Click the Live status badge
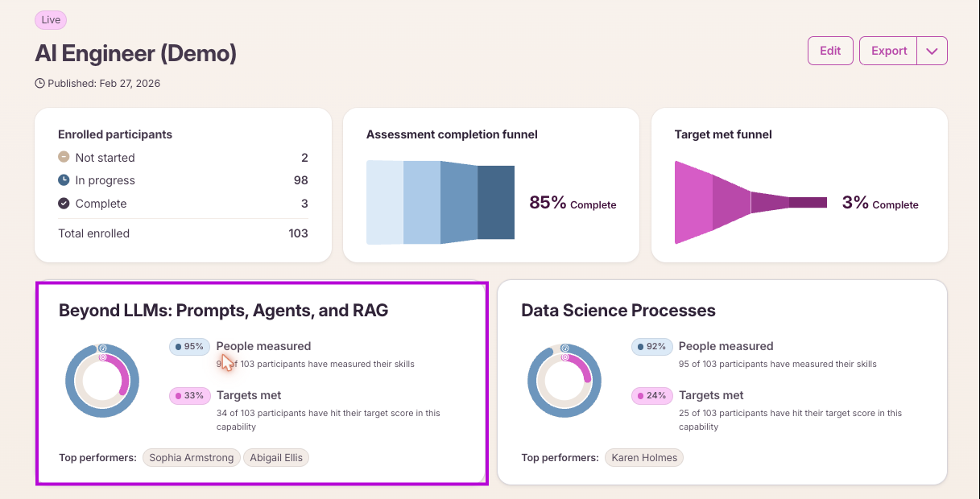The width and height of the screenshot is (980, 499). pyautogui.click(x=51, y=20)
